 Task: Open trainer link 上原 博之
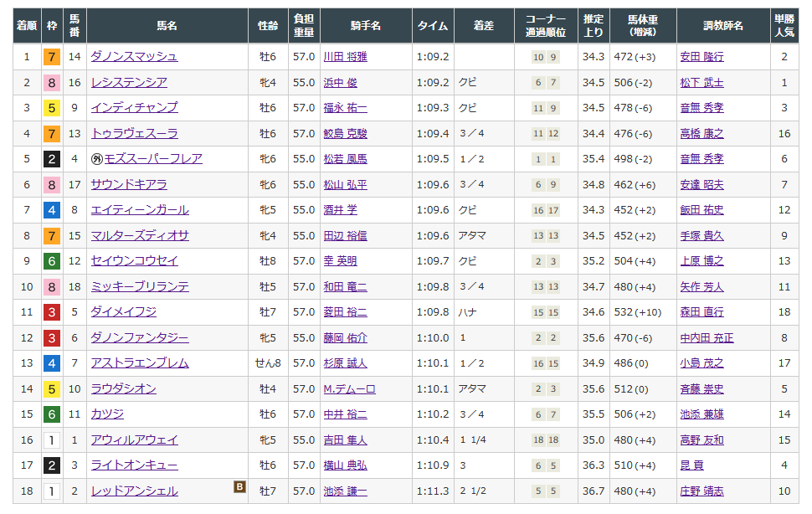[702, 261]
